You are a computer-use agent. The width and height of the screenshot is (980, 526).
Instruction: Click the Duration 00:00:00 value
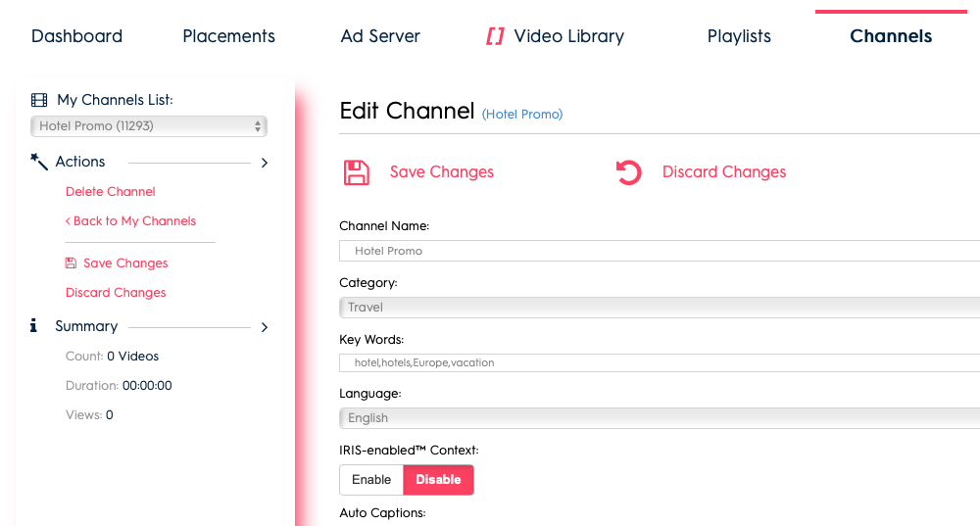coord(147,386)
